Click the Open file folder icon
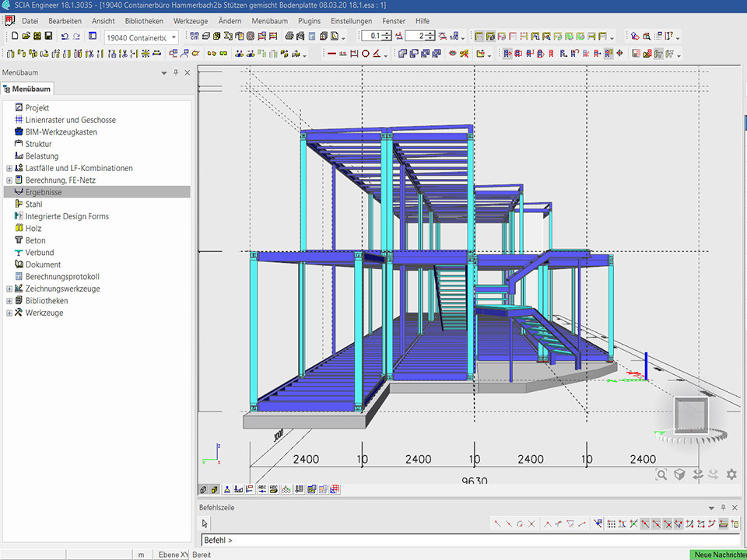Image resolution: width=747 pixels, height=560 pixels. point(26,37)
